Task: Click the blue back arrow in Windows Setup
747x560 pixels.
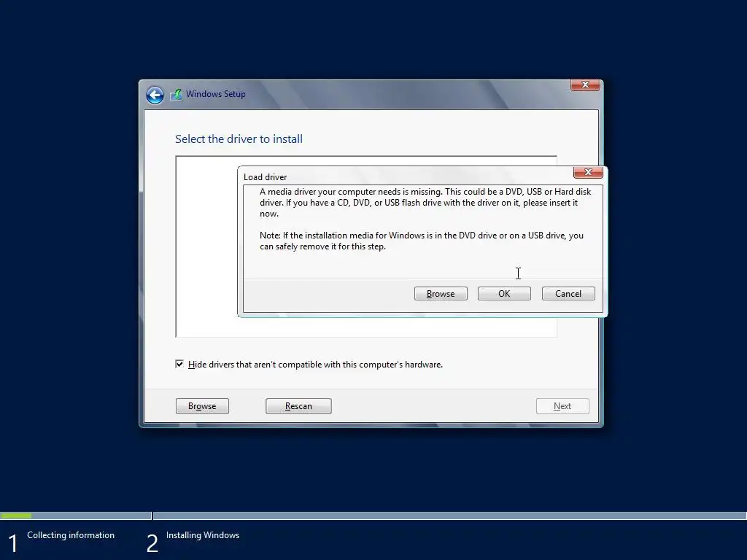Action: click(x=155, y=95)
